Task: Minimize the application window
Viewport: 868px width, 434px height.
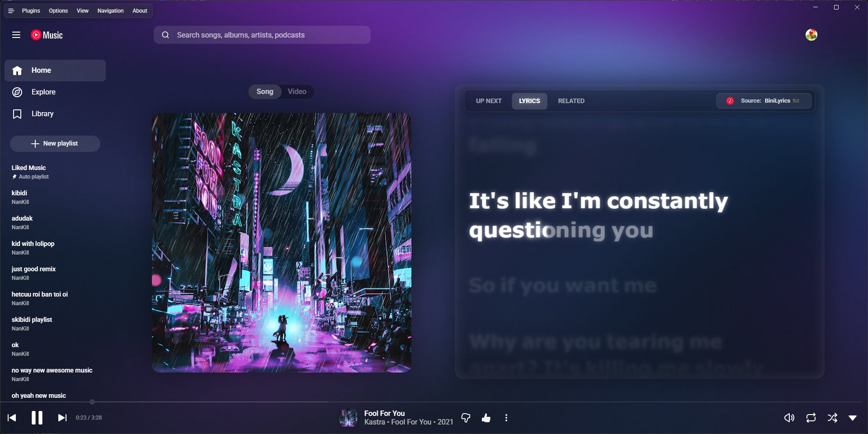Action: click(816, 7)
